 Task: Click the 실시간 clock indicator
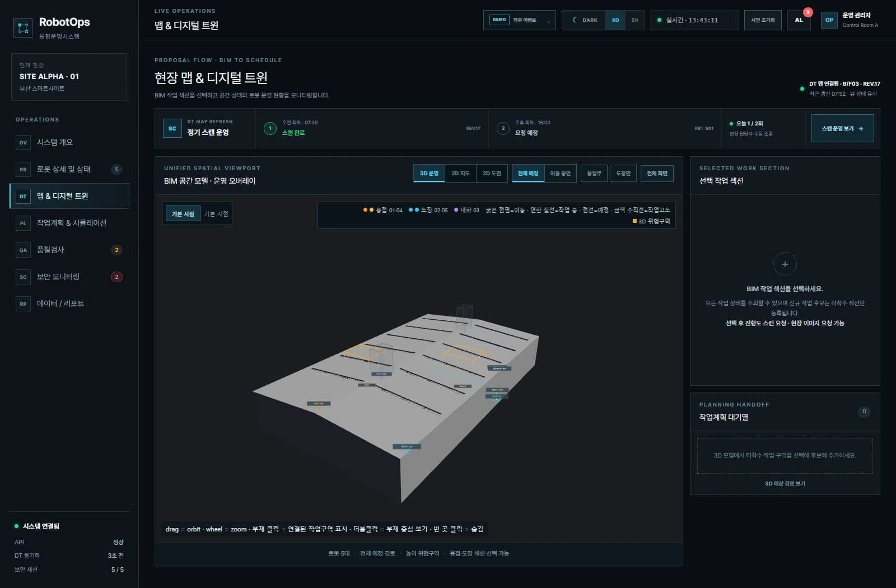[693, 20]
